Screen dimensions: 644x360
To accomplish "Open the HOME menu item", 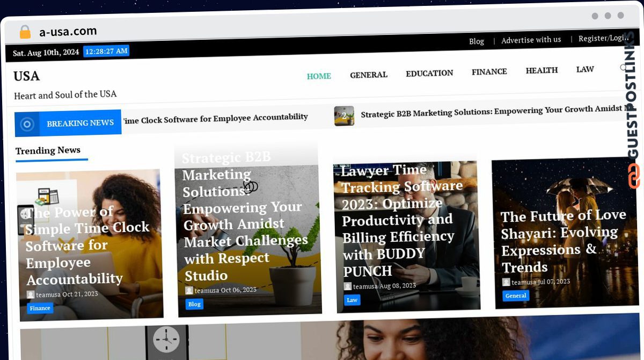I will tap(319, 76).
